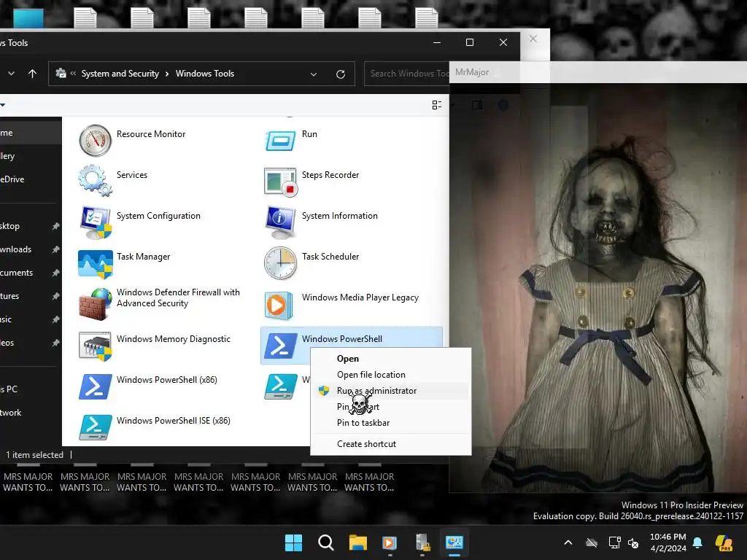Open the Windows Start menu
The image size is (747, 560).
point(293,542)
